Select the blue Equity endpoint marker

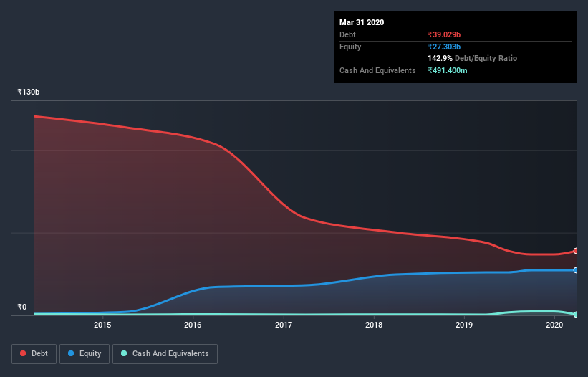(x=576, y=270)
